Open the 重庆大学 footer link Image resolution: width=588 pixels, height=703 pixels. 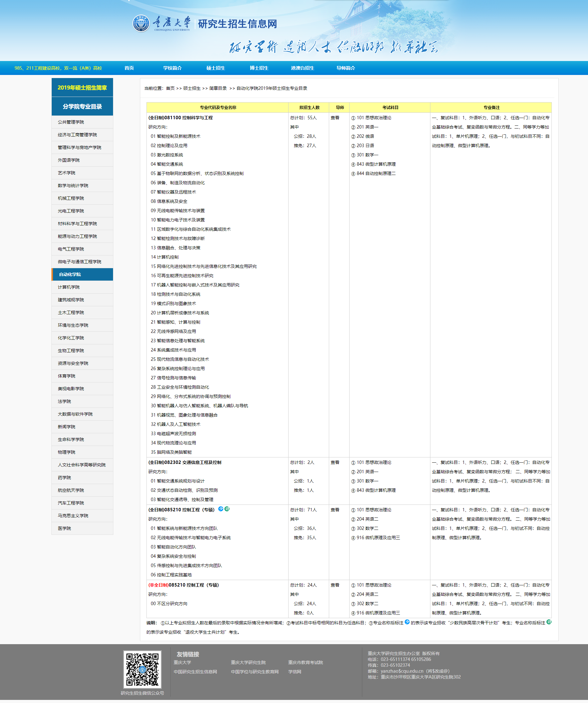point(182,663)
